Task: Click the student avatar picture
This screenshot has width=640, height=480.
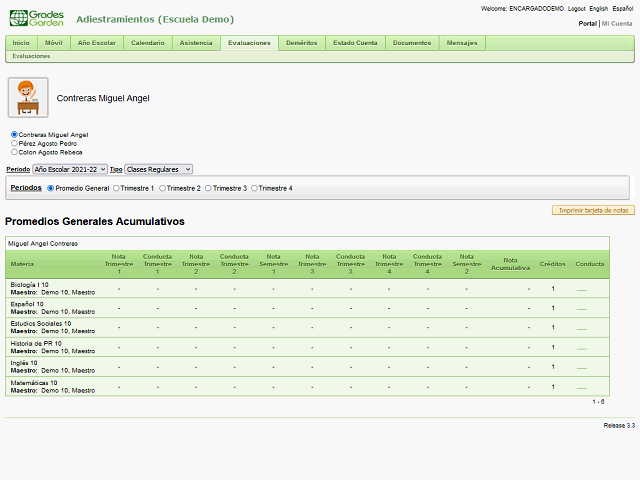Action: coord(28,98)
